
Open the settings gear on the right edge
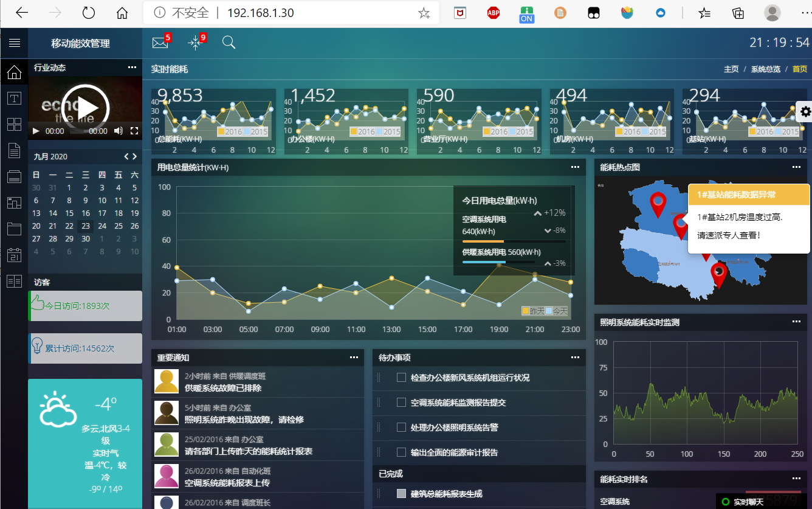click(x=805, y=111)
